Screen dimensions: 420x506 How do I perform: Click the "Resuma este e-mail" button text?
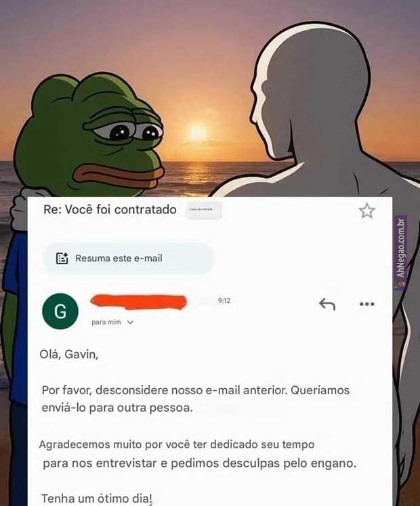click(119, 258)
